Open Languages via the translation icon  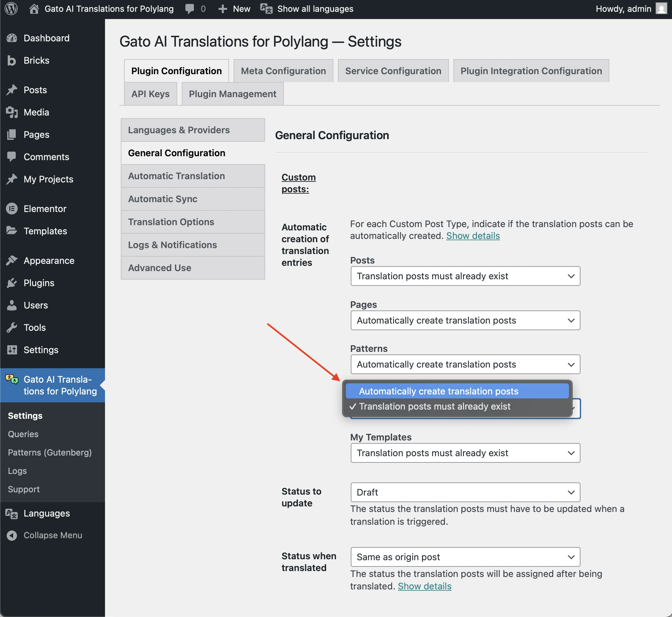pyautogui.click(x=11, y=513)
